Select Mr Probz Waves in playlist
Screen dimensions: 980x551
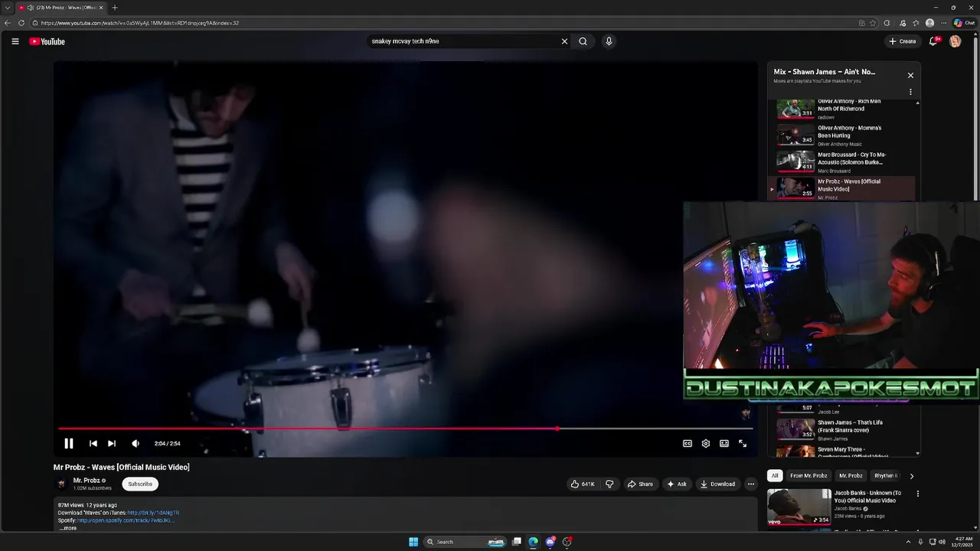pyautogui.click(x=842, y=188)
